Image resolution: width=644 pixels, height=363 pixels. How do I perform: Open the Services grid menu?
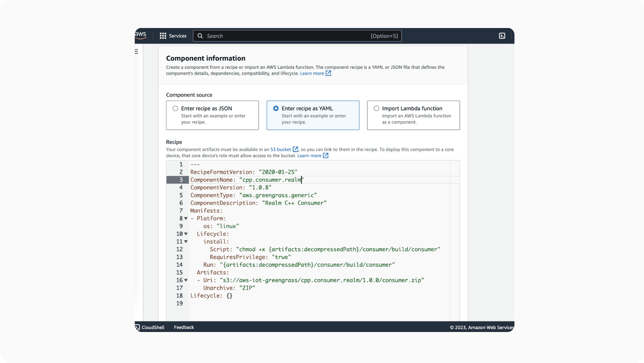163,36
